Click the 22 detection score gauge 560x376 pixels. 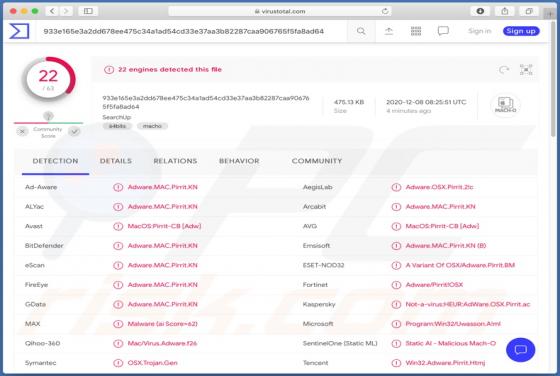click(48, 79)
